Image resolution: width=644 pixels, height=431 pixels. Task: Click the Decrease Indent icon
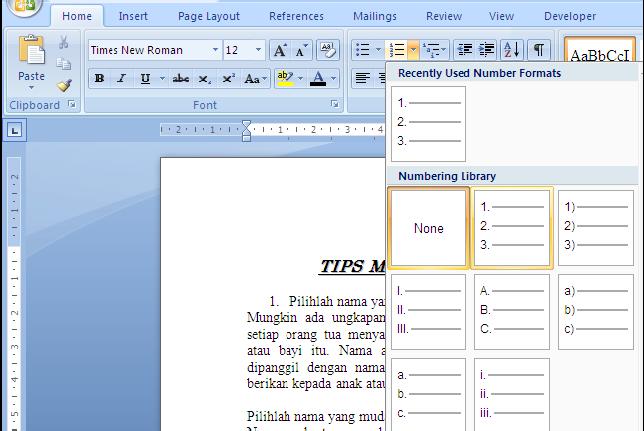(x=465, y=50)
